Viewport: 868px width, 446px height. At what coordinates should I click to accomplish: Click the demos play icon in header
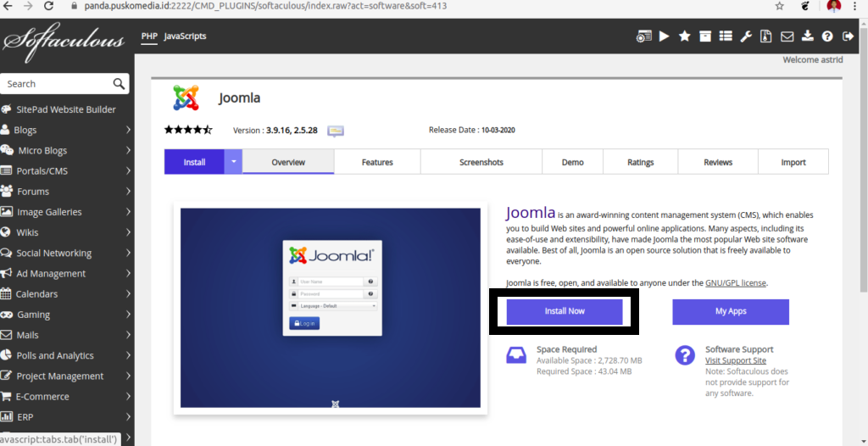[665, 36]
